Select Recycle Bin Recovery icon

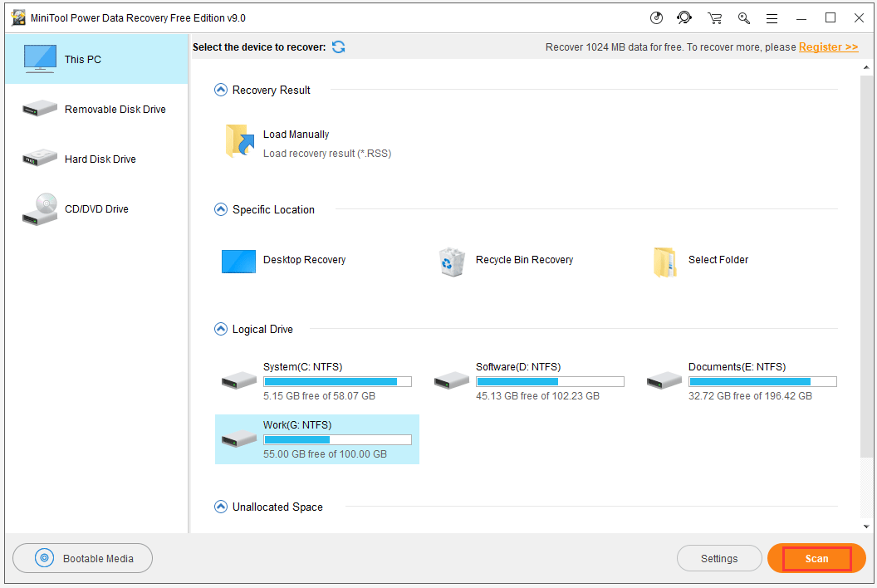[452, 261]
